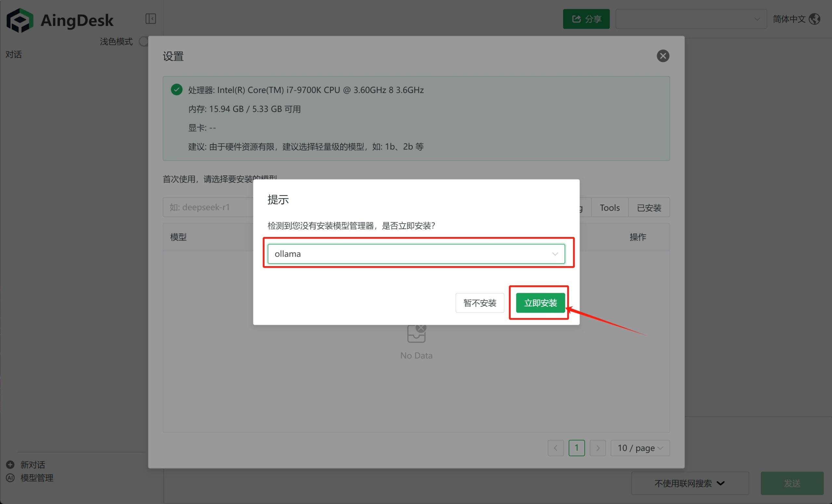Click the 分享 share button
Image resolution: width=832 pixels, height=504 pixels.
click(586, 19)
